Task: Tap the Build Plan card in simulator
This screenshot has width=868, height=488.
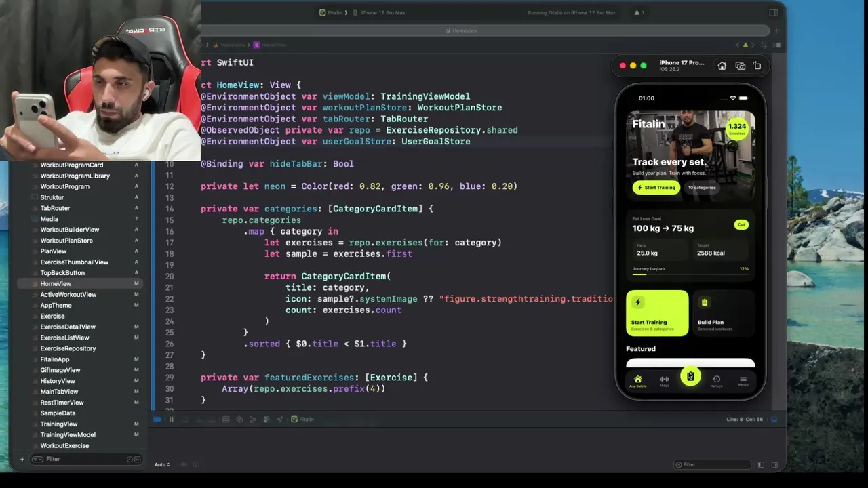Action: 724,313
